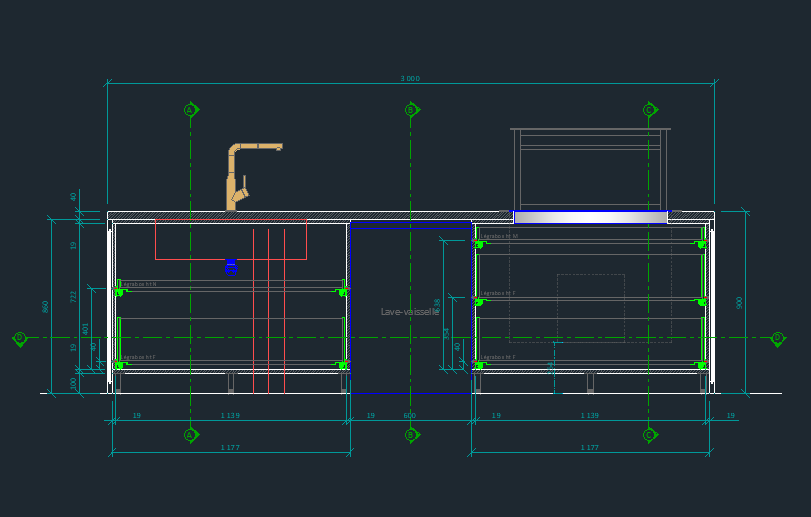811x517 pixels.
Task: Click grid bubble A at the top
Action: click(x=190, y=110)
